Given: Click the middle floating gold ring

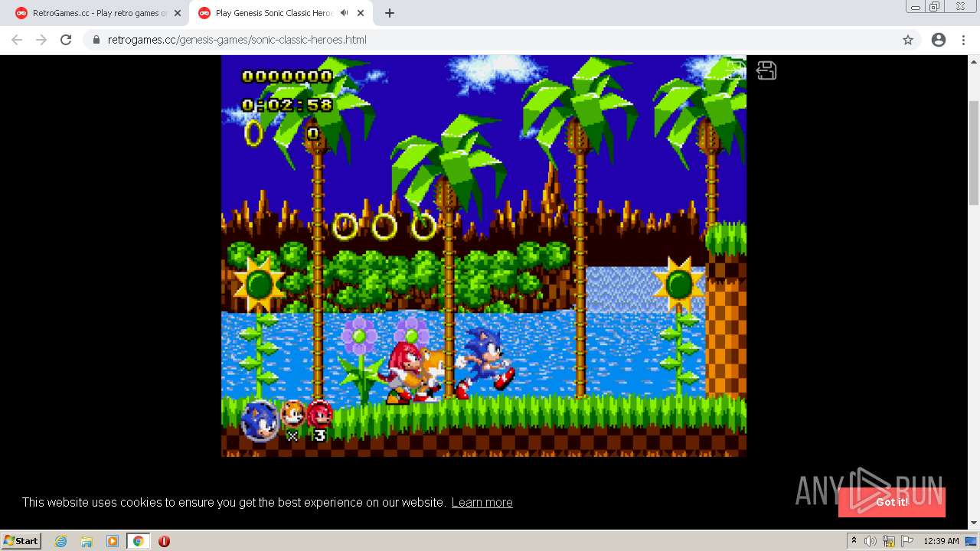Looking at the screenshot, I should (x=384, y=227).
